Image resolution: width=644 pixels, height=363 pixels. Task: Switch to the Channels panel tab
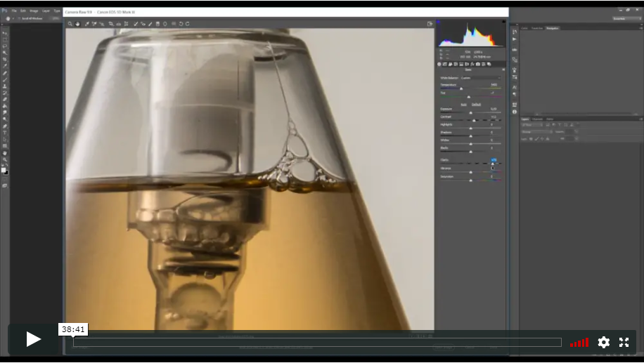tap(537, 119)
